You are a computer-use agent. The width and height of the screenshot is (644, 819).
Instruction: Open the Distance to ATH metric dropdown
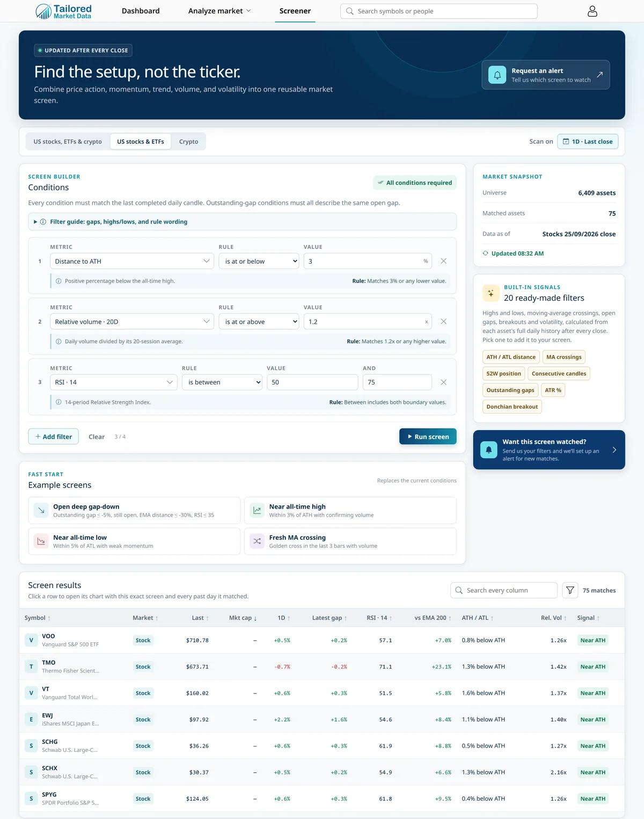click(132, 261)
